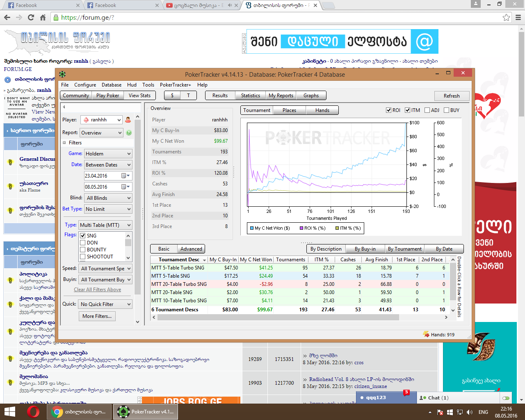Select the Advanced stats view
Viewport: 525px width, 420px height.
(191, 249)
